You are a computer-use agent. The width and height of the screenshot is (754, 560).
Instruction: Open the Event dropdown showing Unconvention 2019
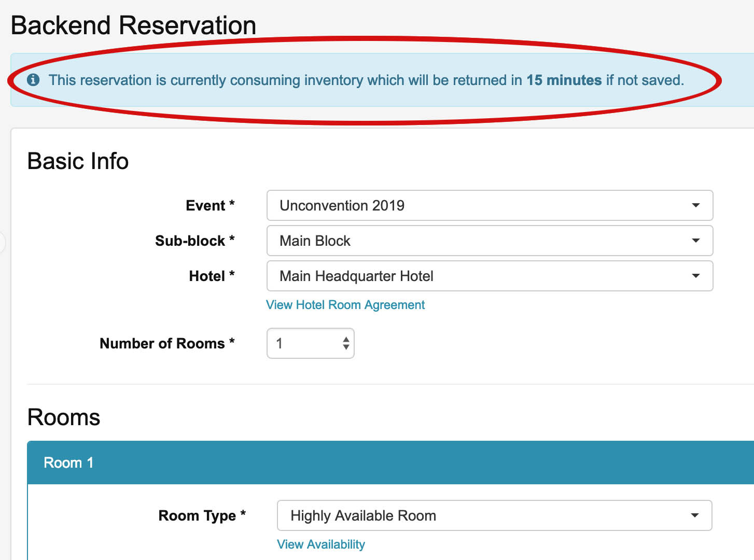click(490, 205)
